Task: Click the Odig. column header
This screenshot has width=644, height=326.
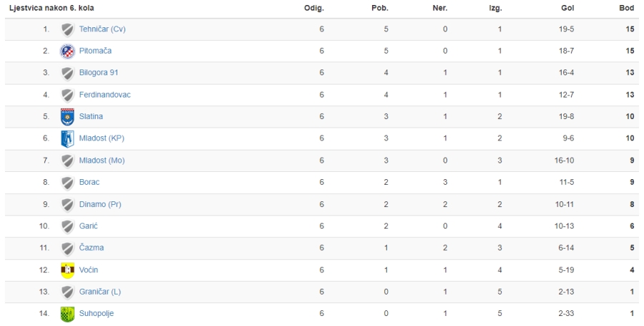Action: pos(314,8)
